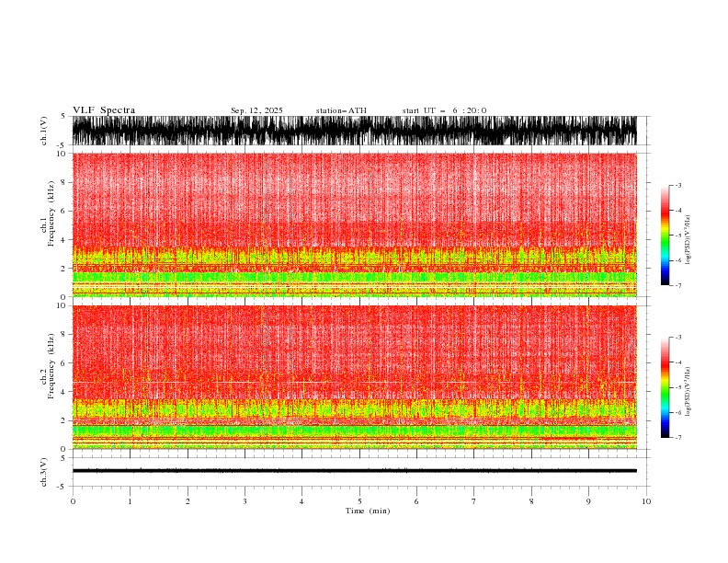Click the "-7" label on ch.2 color bar
728x563 pixels.
pyautogui.click(x=677, y=437)
